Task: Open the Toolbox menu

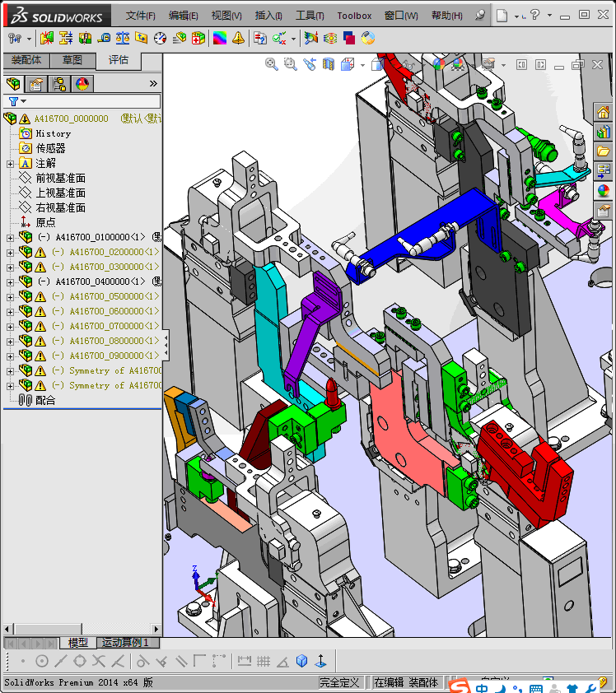Action: coord(354,16)
